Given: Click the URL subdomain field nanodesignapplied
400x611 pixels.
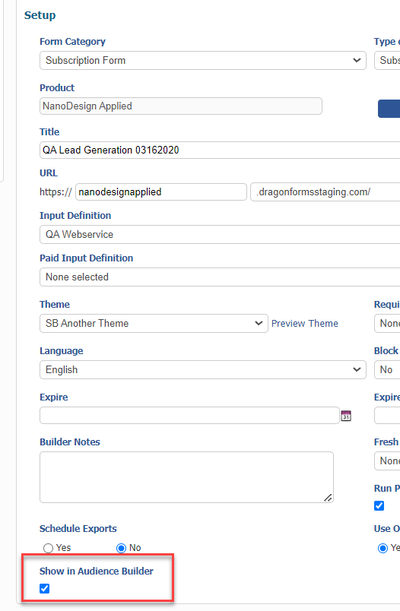Looking at the screenshot, I should (161, 192).
